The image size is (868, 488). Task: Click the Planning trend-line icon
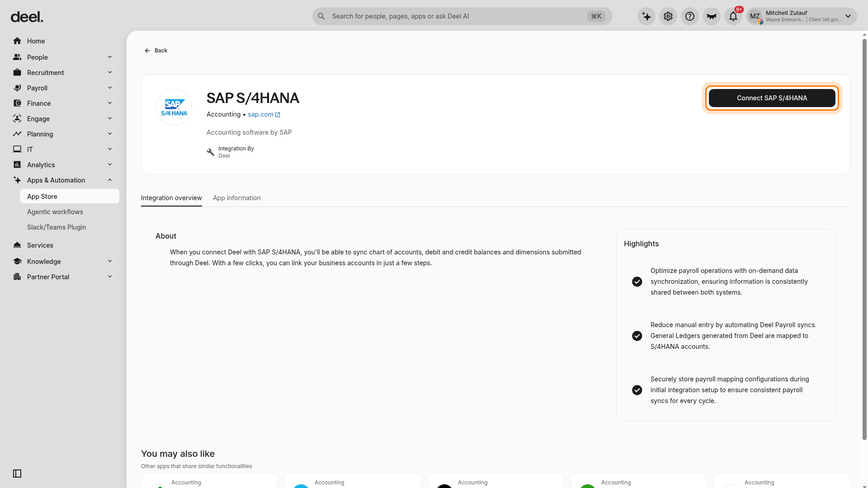(x=17, y=134)
